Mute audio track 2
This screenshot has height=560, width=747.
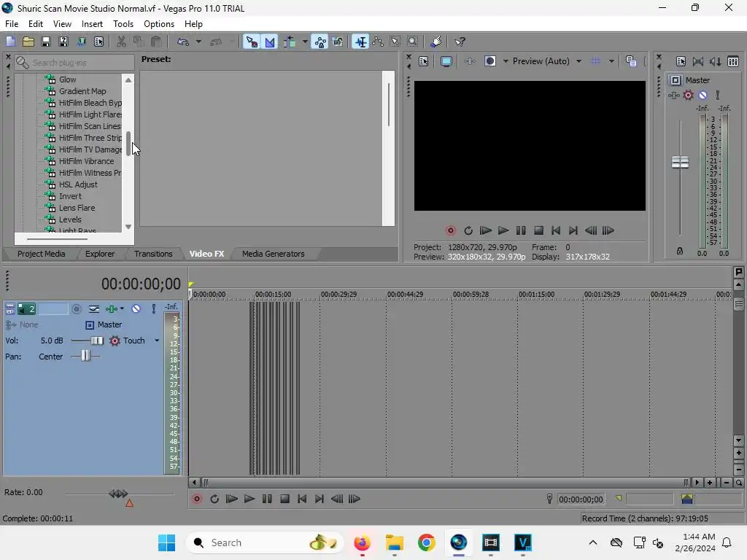pyautogui.click(x=136, y=309)
